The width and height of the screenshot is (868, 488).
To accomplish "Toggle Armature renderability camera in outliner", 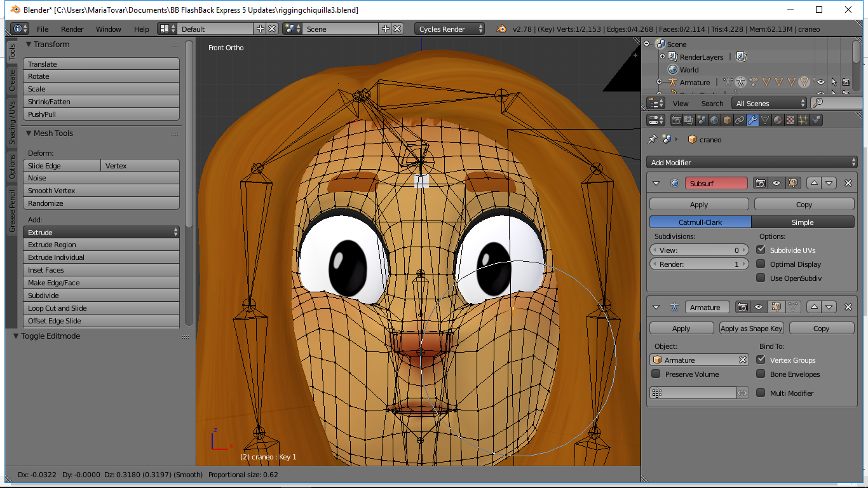I will 846,82.
